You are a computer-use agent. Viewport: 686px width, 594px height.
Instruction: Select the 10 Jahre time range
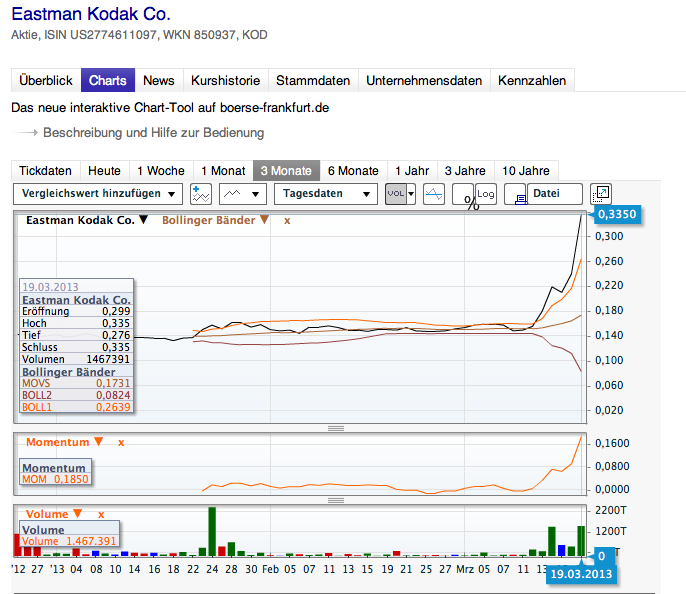coord(526,171)
